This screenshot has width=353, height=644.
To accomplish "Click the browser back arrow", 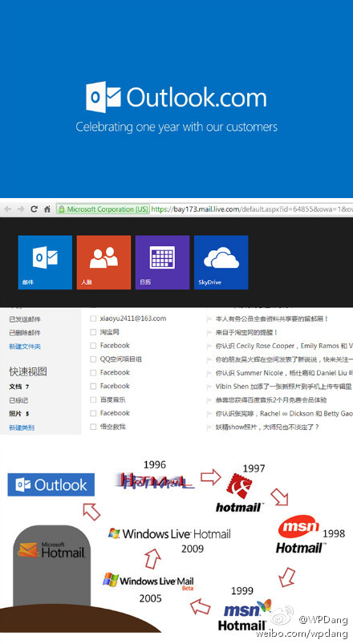I will (8, 209).
